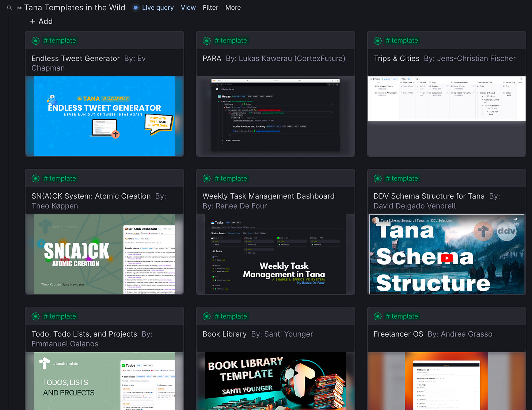The height and width of the screenshot is (410, 532).
Task: Click author name 'Theo Køppen' under SN(A)CK
Action: click(55, 206)
